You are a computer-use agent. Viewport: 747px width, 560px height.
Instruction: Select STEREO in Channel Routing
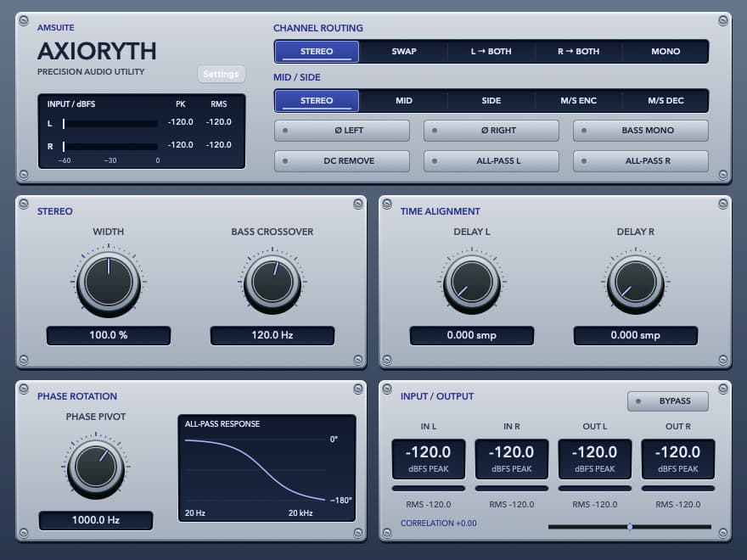point(317,52)
